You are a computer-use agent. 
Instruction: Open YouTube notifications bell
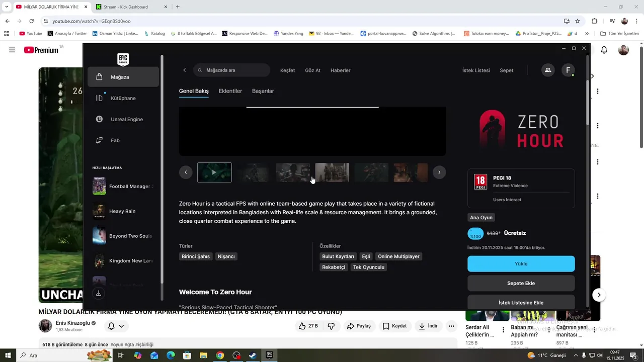pyautogui.click(x=604, y=50)
